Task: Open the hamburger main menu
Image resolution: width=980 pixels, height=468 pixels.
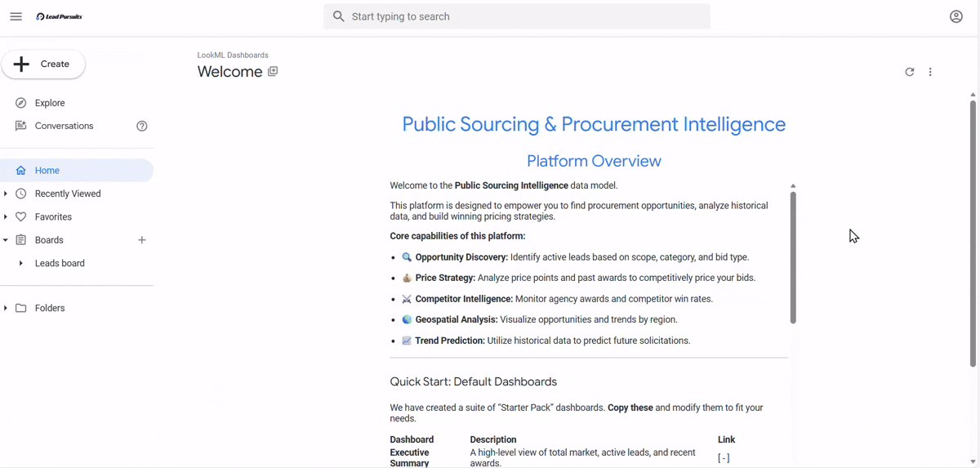Action: coord(16,16)
